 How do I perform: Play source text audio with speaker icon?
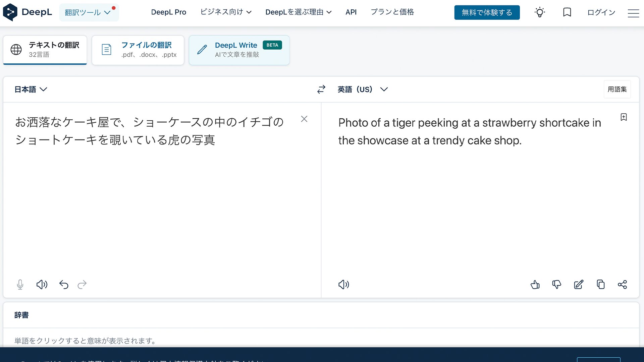click(x=42, y=285)
